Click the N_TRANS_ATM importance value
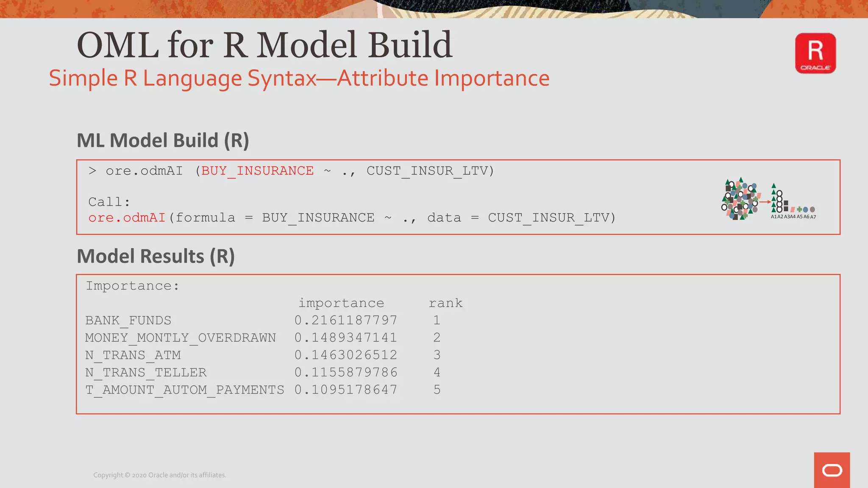 coord(346,355)
